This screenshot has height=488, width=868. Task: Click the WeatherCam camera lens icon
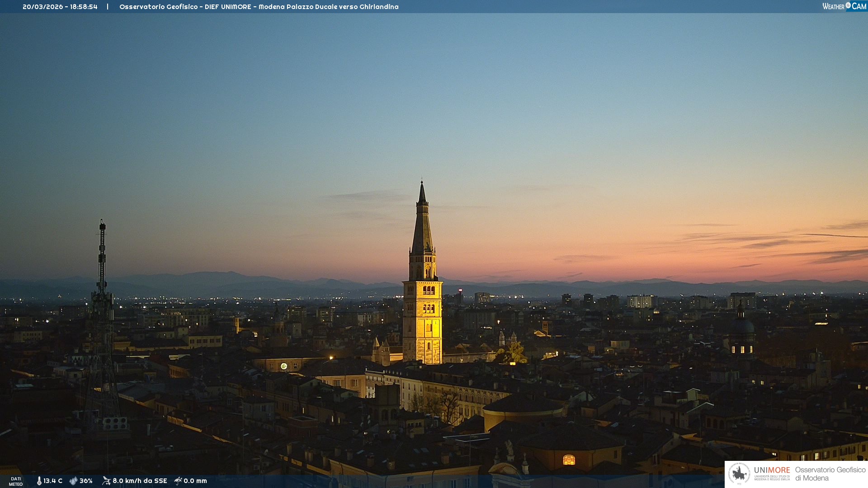click(x=848, y=5)
